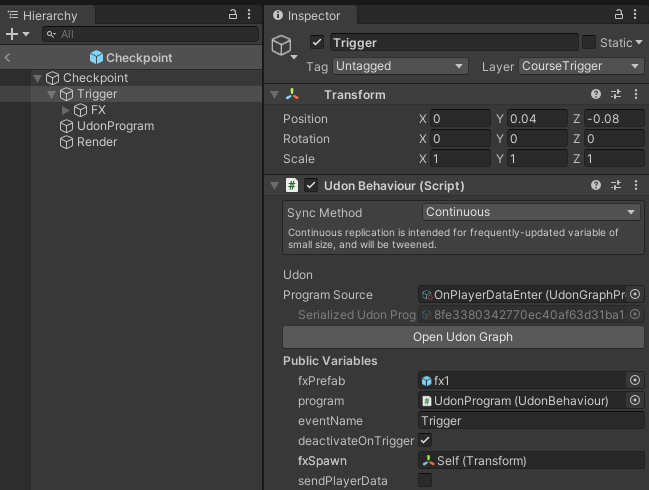Open Transform component context menu
The image size is (649, 490).
[x=636, y=94]
